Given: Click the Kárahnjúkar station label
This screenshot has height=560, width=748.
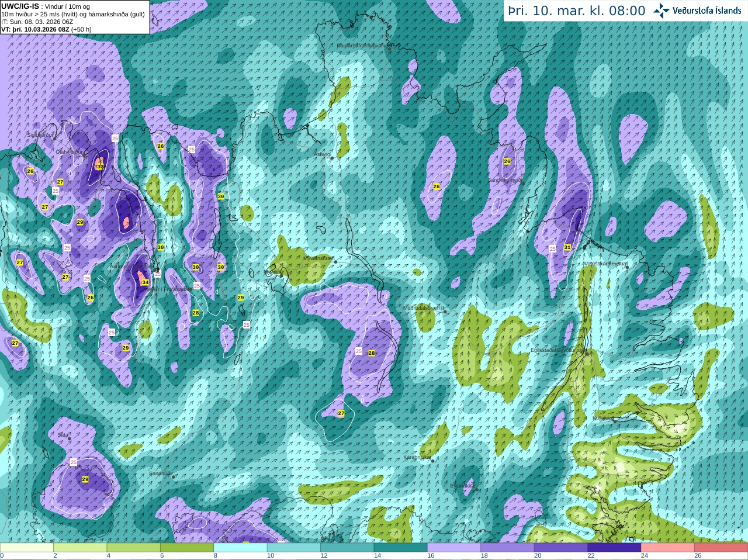Looking at the screenshot, I should tap(417, 457).
